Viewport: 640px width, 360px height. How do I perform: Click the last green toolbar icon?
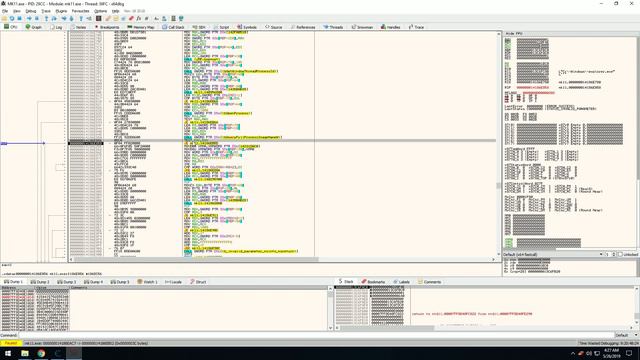[x=181, y=18]
